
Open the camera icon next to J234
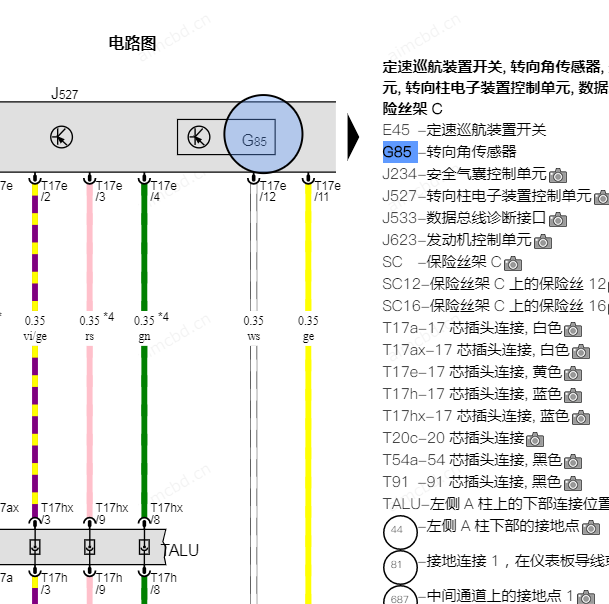(x=558, y=176)
